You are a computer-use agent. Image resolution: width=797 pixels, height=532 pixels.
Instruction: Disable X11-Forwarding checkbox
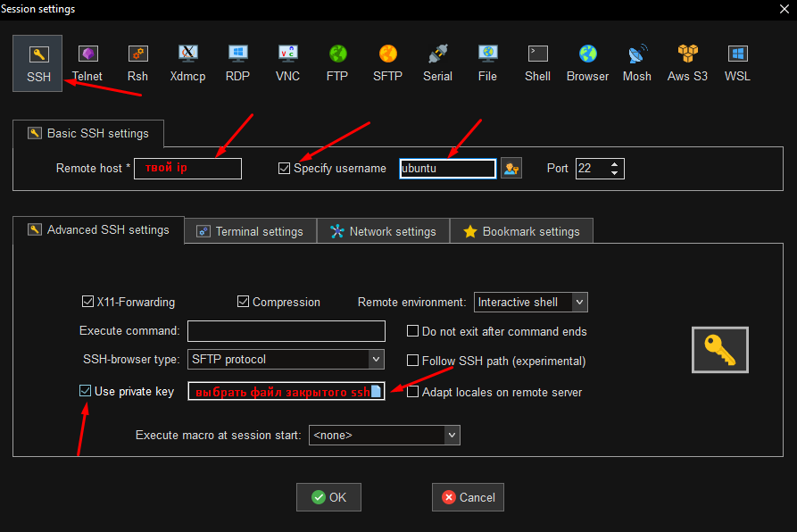click(x=87, y=302)
